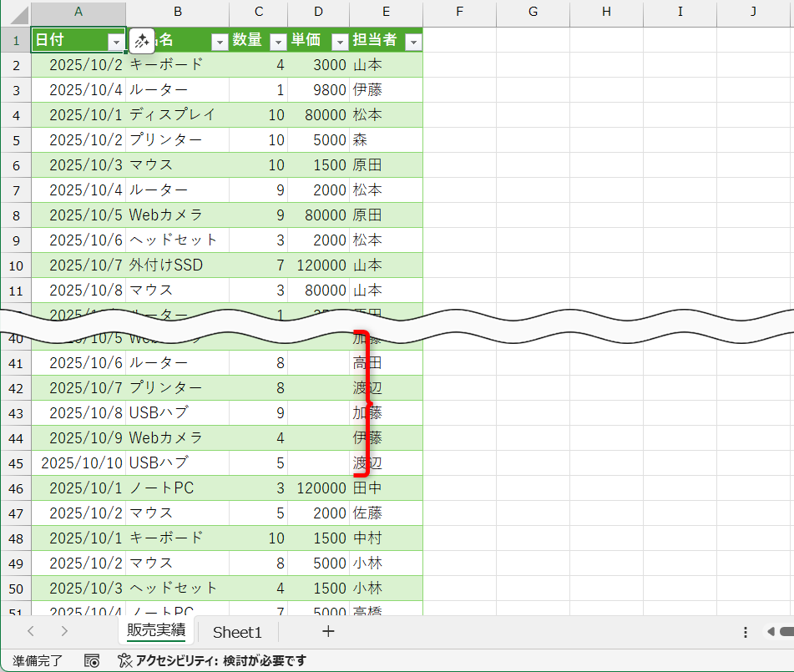Viewport: 794px width, 672px height.
Task: Open the product name column filter dropdown
Action: 220,42
